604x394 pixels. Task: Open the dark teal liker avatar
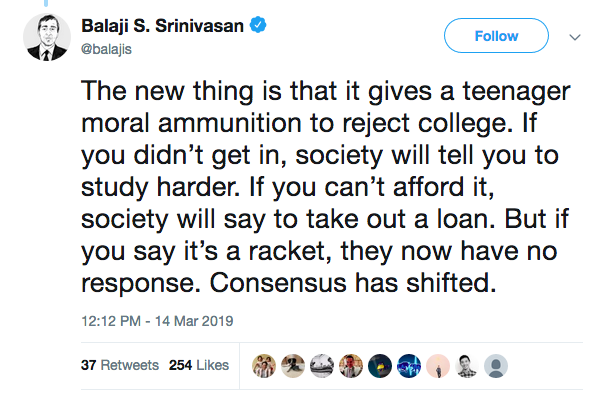(x=380, y=366)
